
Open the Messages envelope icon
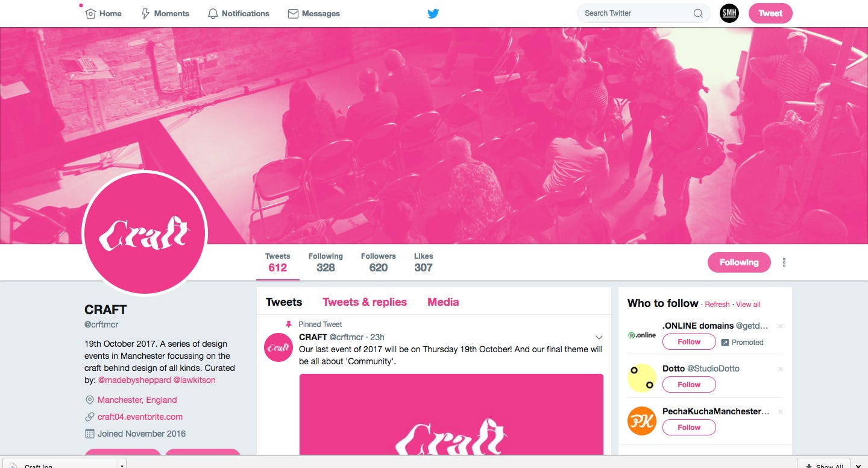click(293, 13)
